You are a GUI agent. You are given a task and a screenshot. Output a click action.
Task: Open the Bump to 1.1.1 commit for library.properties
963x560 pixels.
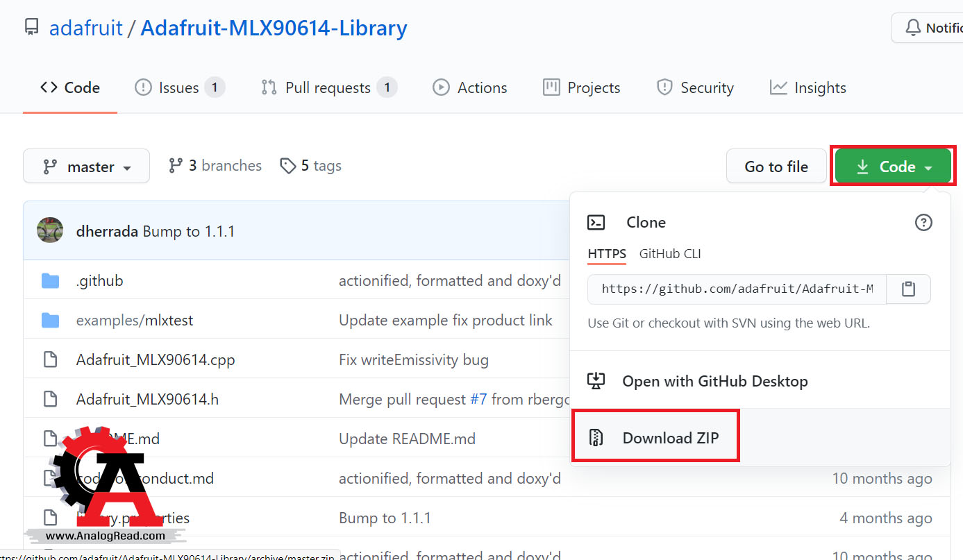385,518
